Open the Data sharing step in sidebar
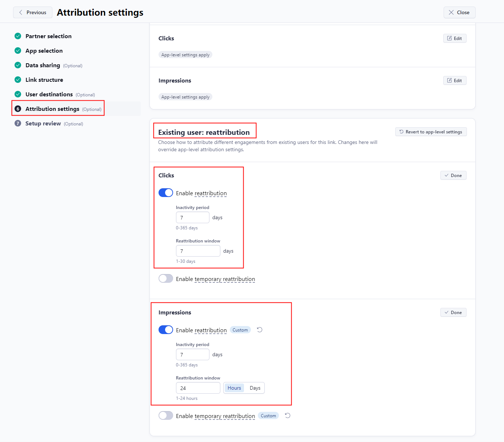The width and height of the screenshot is (504, 442). [42, 65]
